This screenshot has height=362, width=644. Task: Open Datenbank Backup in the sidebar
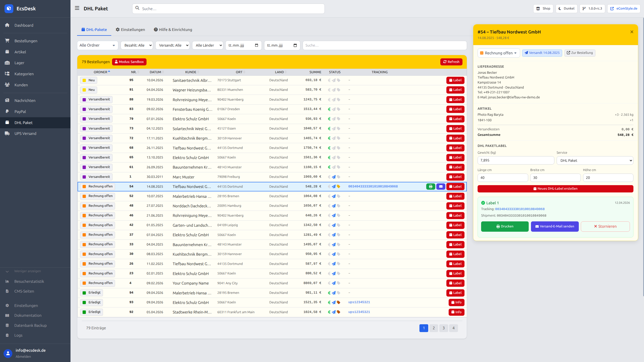(x=35, y=325)
